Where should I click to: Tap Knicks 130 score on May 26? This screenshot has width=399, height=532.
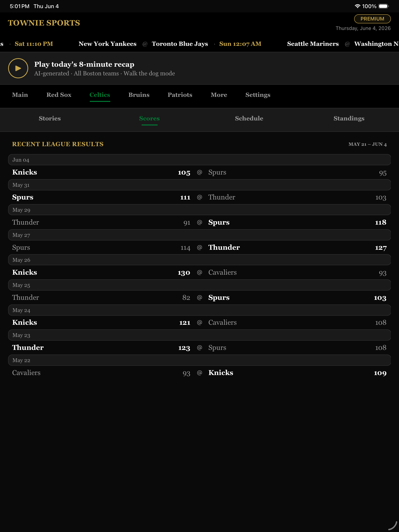pyautogui.click(x=184, y=273)
